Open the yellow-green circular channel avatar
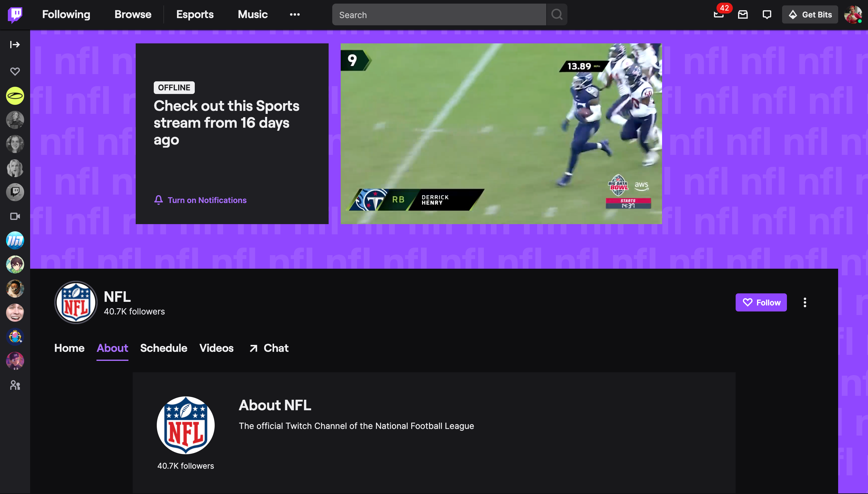This screenshot has height=494, width=868. (15, 96)
